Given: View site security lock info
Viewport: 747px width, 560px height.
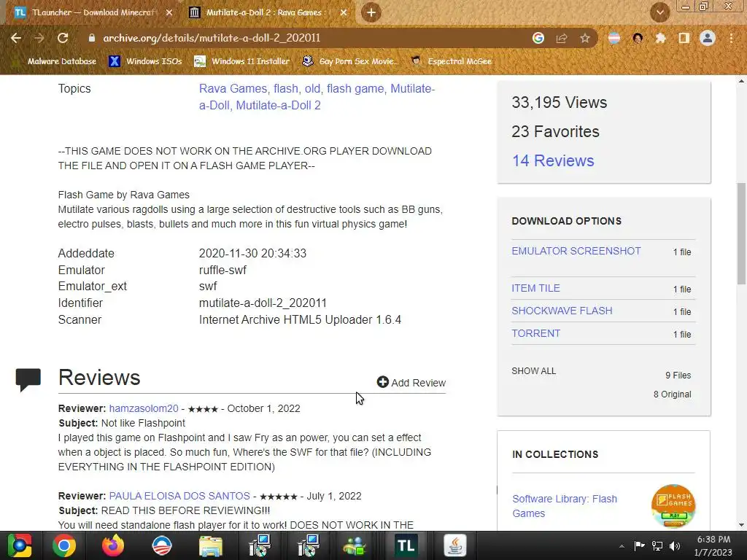Looking at the screenshot, I should click(x=91, y=38).
